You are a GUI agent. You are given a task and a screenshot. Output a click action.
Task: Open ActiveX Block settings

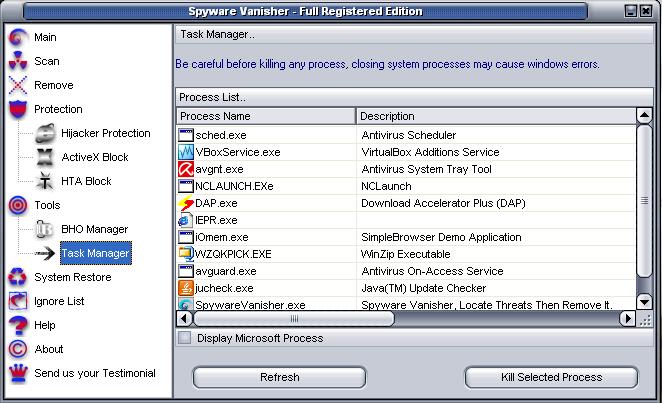pyautogui.click(x=95, y=157)
